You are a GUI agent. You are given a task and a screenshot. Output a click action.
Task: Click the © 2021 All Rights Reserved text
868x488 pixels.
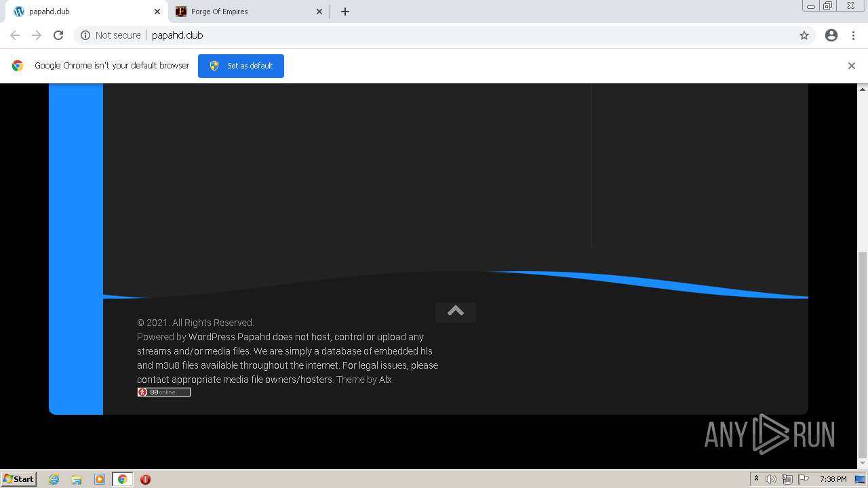coord(195,323)
